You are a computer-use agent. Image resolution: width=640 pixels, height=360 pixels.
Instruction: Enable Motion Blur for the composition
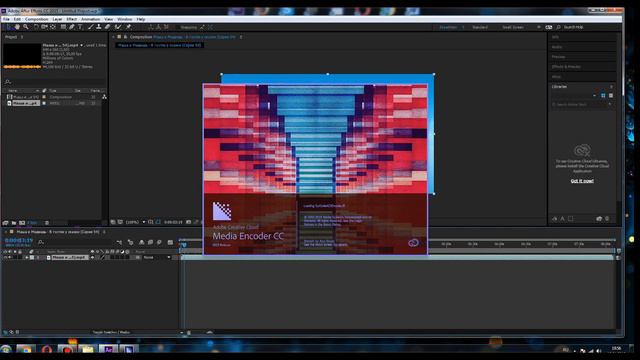point(159,242)
